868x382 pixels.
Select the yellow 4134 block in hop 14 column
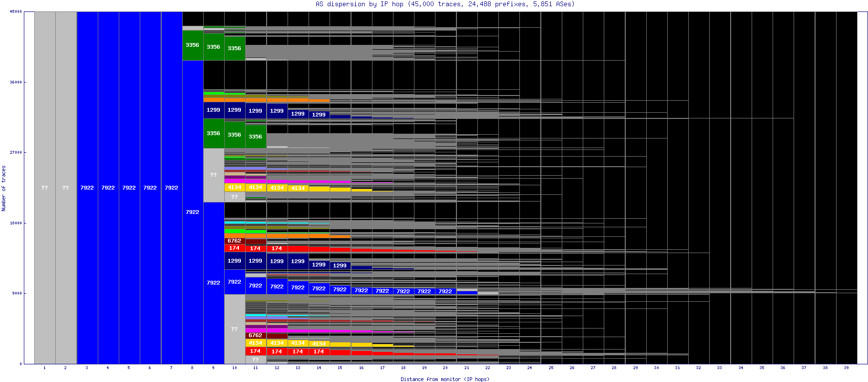click(319, 344)
